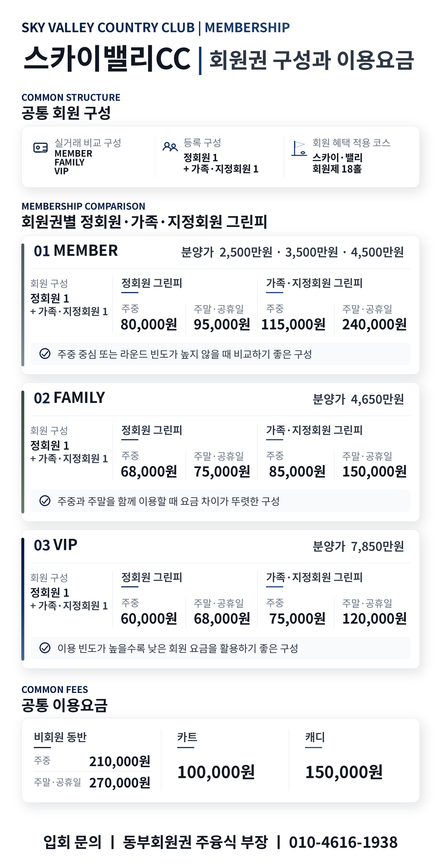
Task: Click the SKY VALLEY COUNTRY CLUB header
Action: click(x=108, y=28)
